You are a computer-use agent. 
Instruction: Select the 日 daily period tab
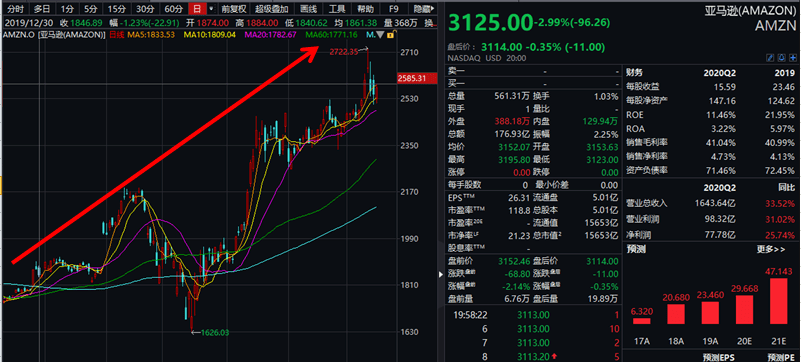tap(197, 9)
